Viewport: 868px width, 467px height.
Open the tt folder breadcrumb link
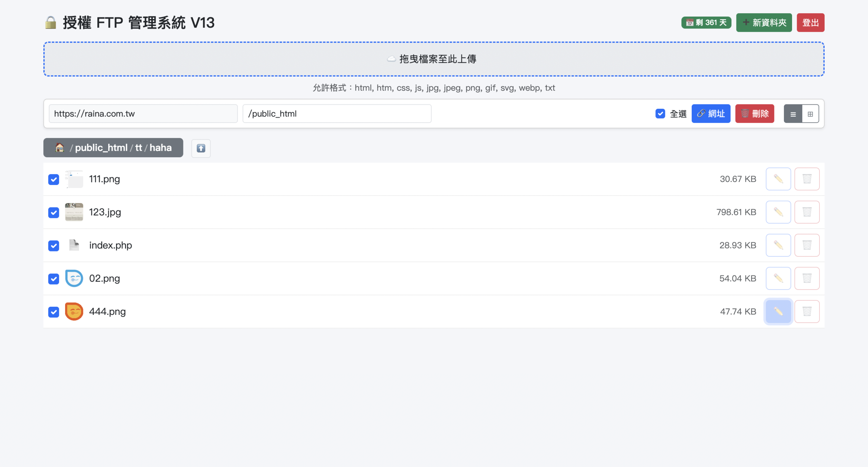tap(138, 148)
